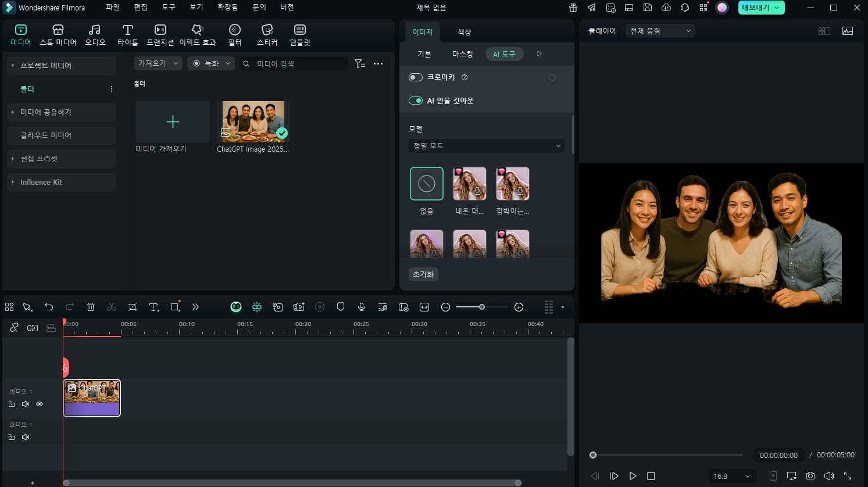
Task: Click the 미디어 가져오기 import tile
Action: point(173,121)
